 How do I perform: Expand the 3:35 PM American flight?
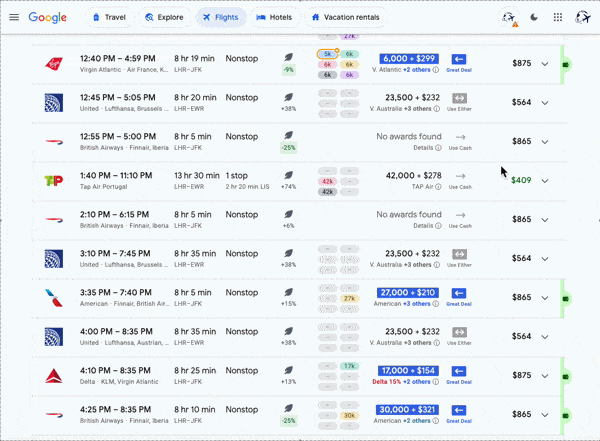point(545,298)
